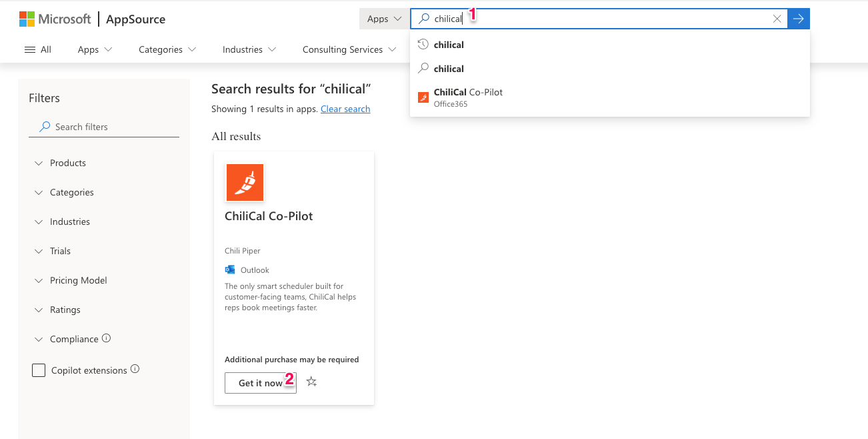Click the Microsoft logo
Viewport: 868px width, 439px height.
[x=55, y=19]
